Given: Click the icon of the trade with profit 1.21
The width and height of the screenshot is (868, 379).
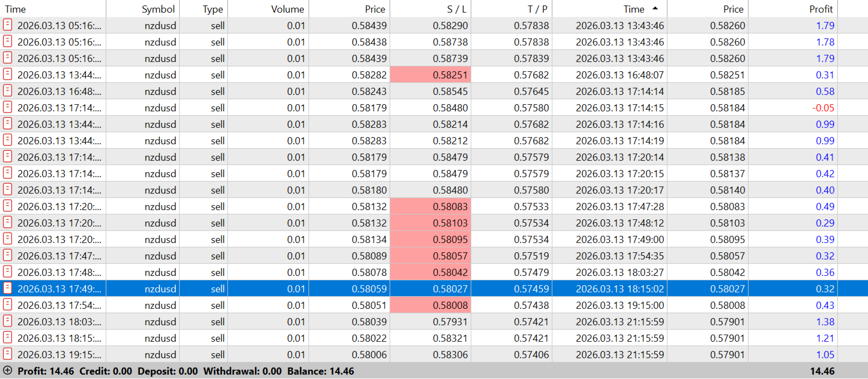Looking at the screenshot, I should click(8, 337).
